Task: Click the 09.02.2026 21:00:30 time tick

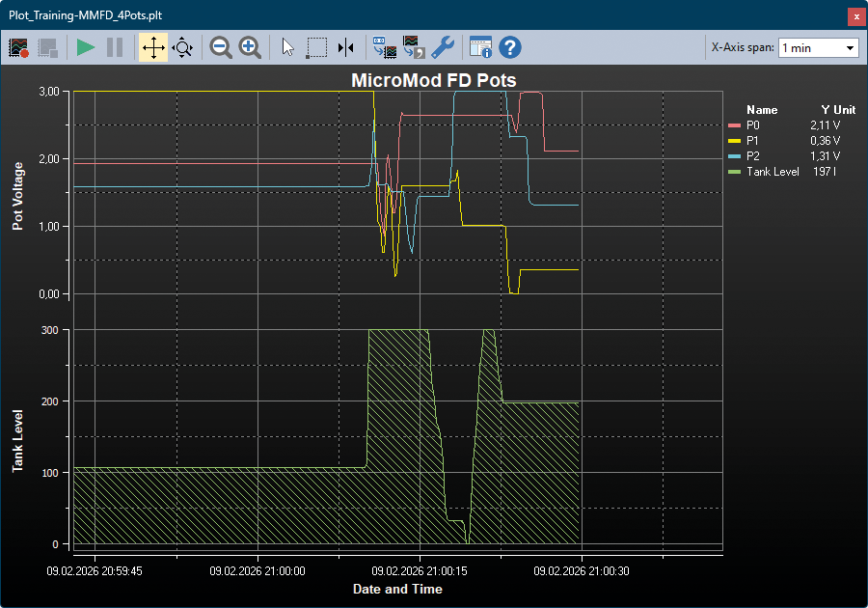Action: [582, 571]
